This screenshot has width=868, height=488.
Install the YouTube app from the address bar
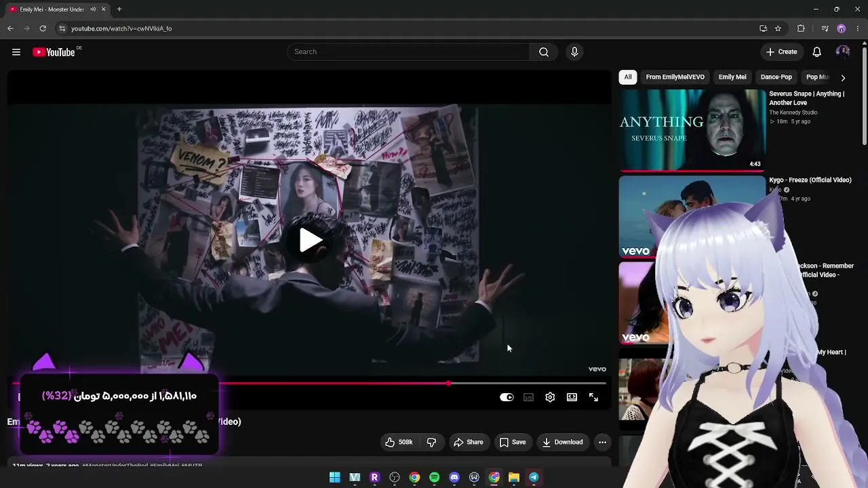coord(763,28)
